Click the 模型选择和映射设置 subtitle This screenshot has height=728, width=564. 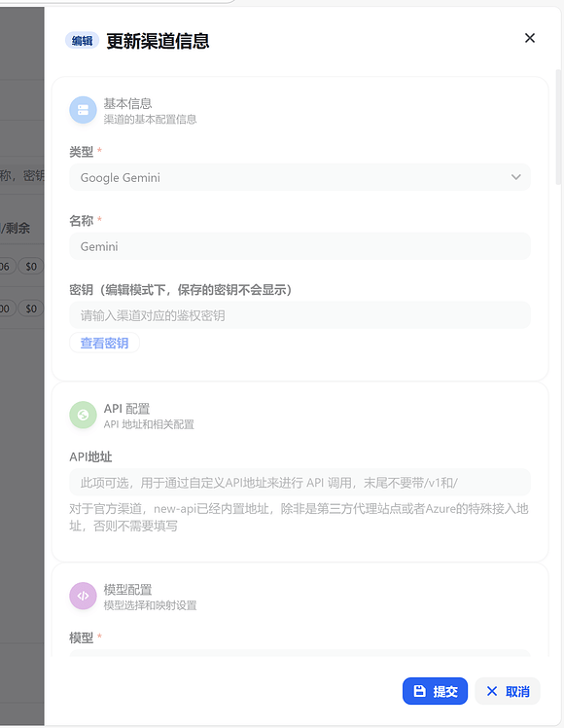150,605
